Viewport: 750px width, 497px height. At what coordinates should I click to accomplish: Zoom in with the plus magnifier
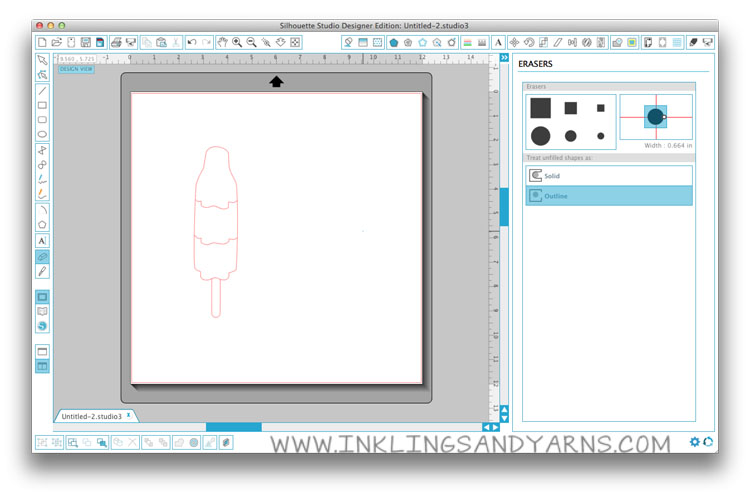(237, 43)
